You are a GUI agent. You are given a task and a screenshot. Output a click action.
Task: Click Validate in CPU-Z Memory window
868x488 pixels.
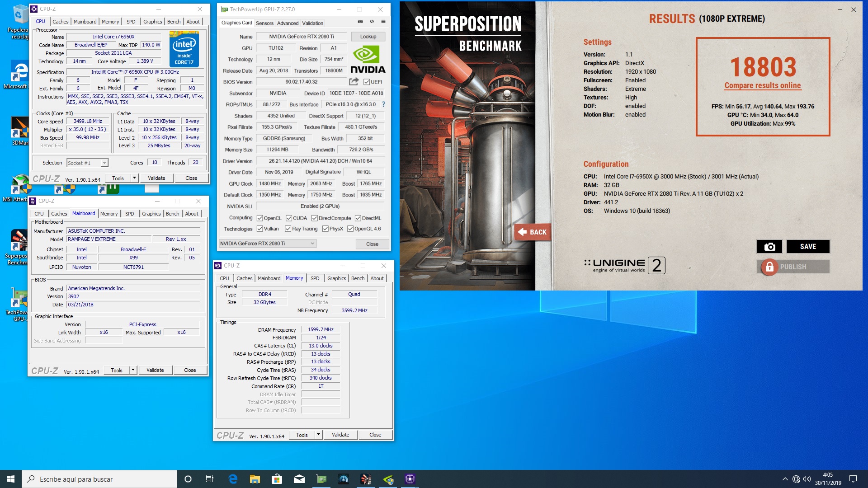pos(340,435)
